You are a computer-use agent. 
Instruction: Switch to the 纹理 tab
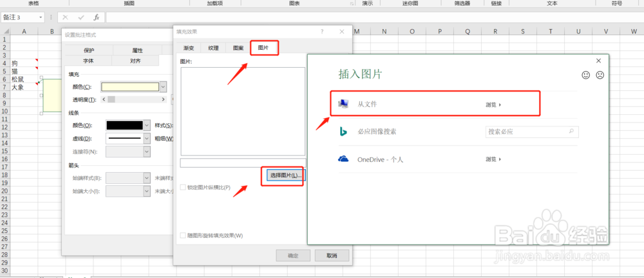[x=213, y=48]
